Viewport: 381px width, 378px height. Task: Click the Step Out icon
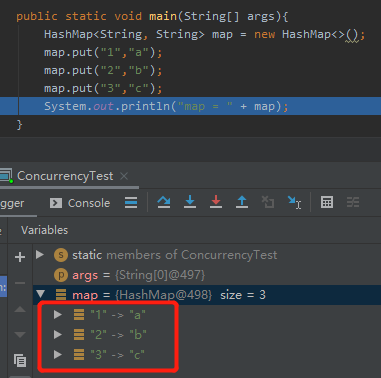242,202
